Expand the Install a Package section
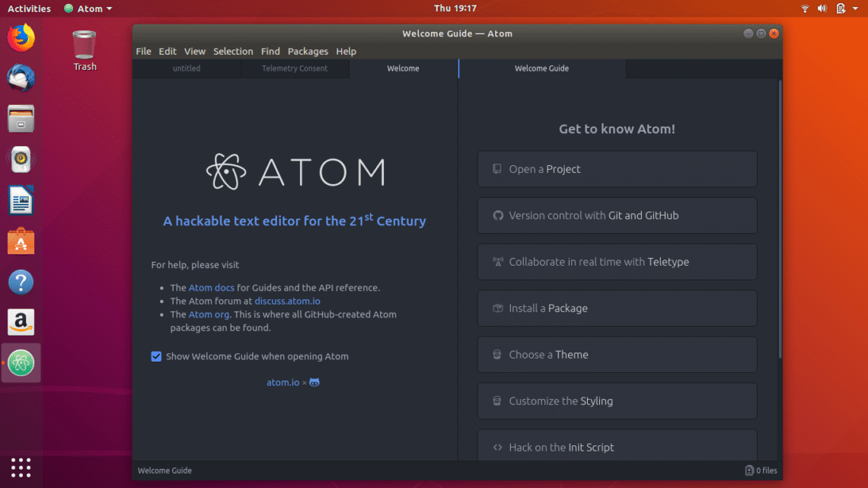 [x=617, y=308]
